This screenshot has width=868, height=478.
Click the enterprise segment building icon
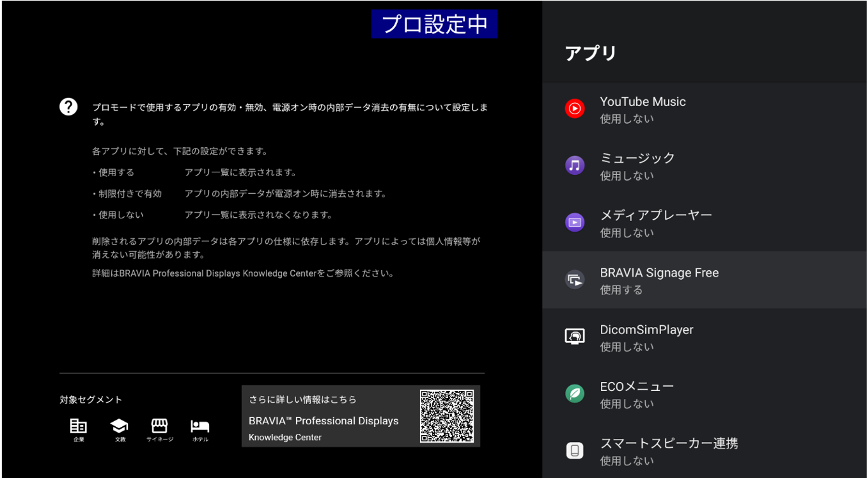78,426
